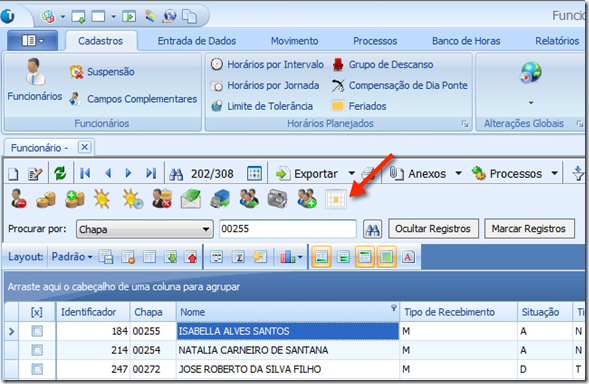Go to the next record
This screenshot has width=589, height=384.
128,173
